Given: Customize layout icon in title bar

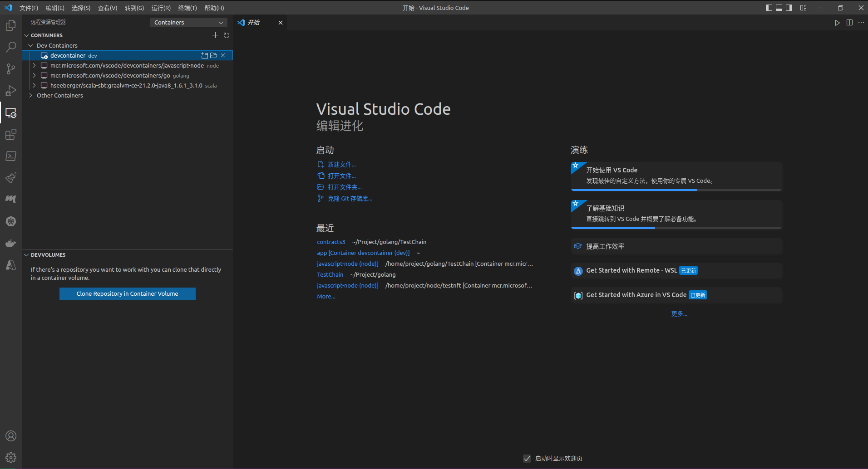Looking at the screenshot, I should click(x=804, y=8).
